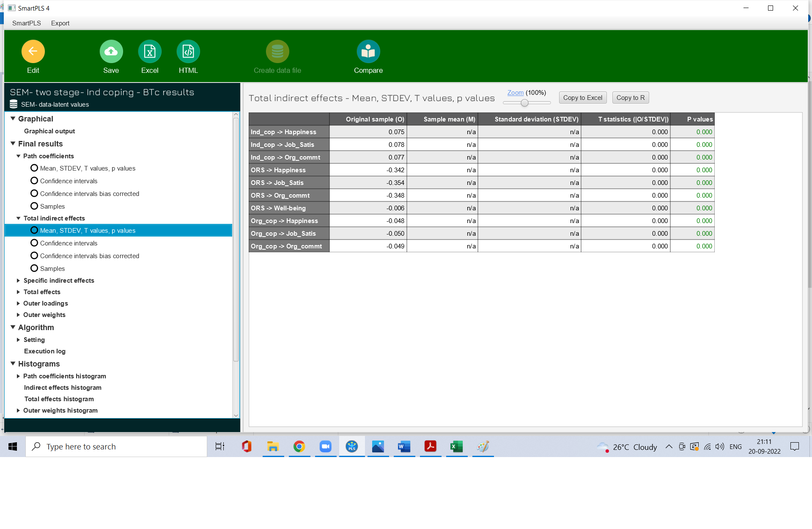Click Copy to Excel button
The image size is (812, 529).
tap(582, 97)
